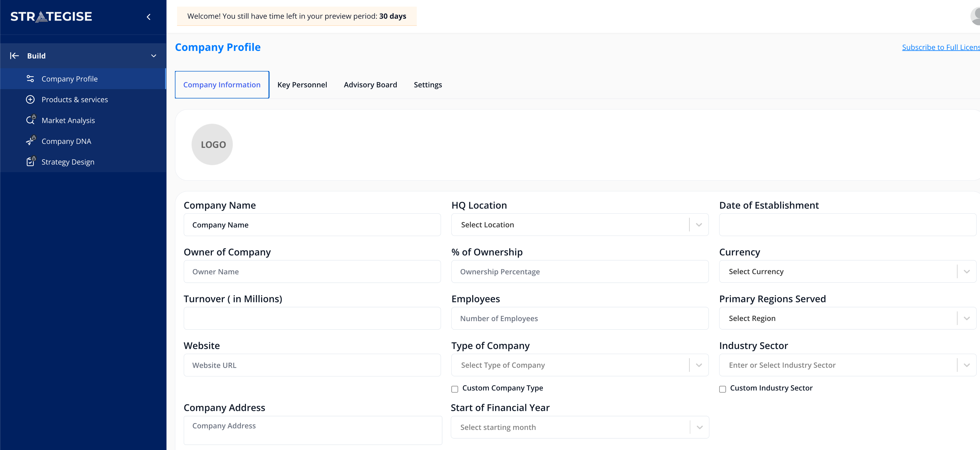Switch to the Key Personnel tab

(302, 84)
